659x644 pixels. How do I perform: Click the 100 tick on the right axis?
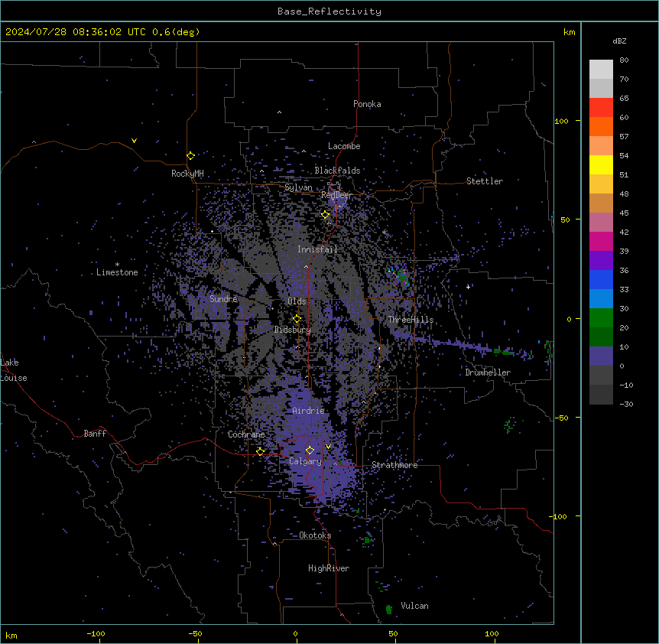click(x=561, y=121)
